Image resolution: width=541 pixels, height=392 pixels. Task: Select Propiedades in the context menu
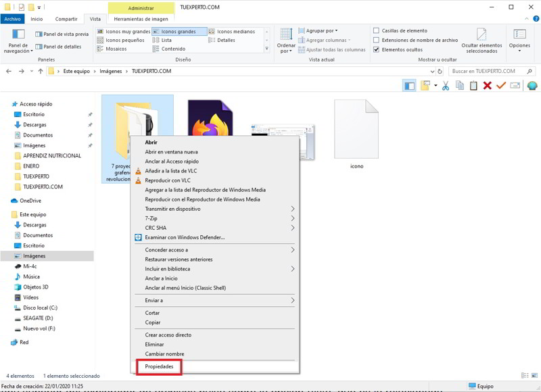pyautogui.click(x=159, y=367)
